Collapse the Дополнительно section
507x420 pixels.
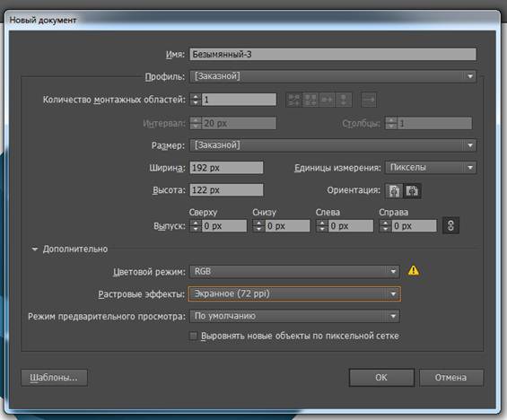tap(35, 249)
